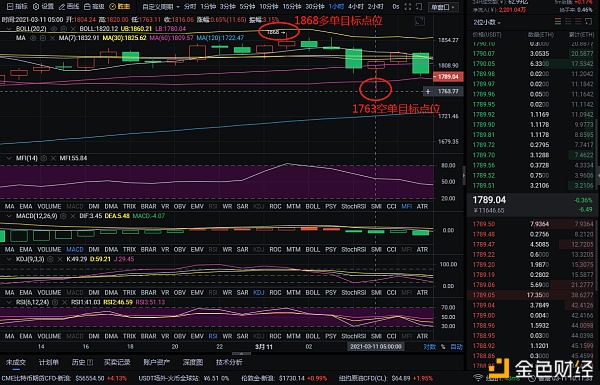Switch to 计划单 planned orders tab
The width and height of the screenshot is (600, 385).
click(49, 362)
